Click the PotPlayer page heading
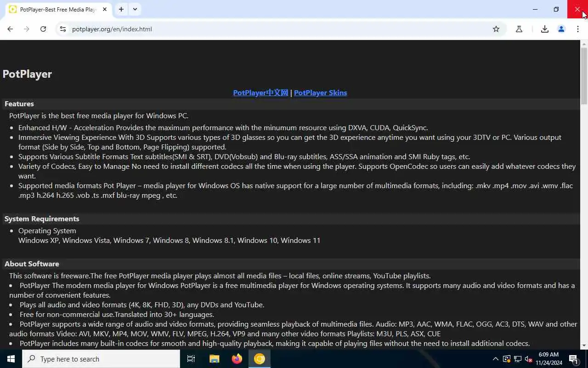 [x=27, y=74]
